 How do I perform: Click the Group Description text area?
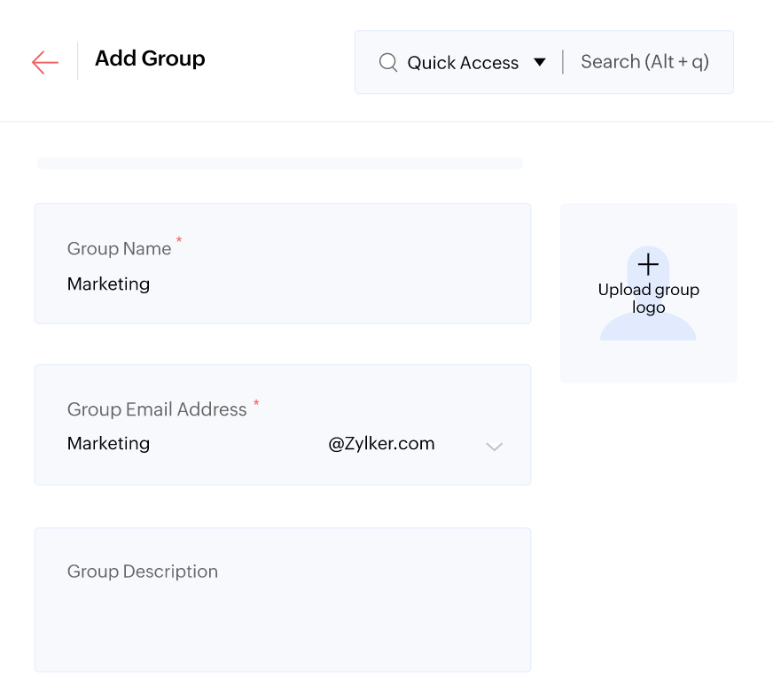(283, 600)
